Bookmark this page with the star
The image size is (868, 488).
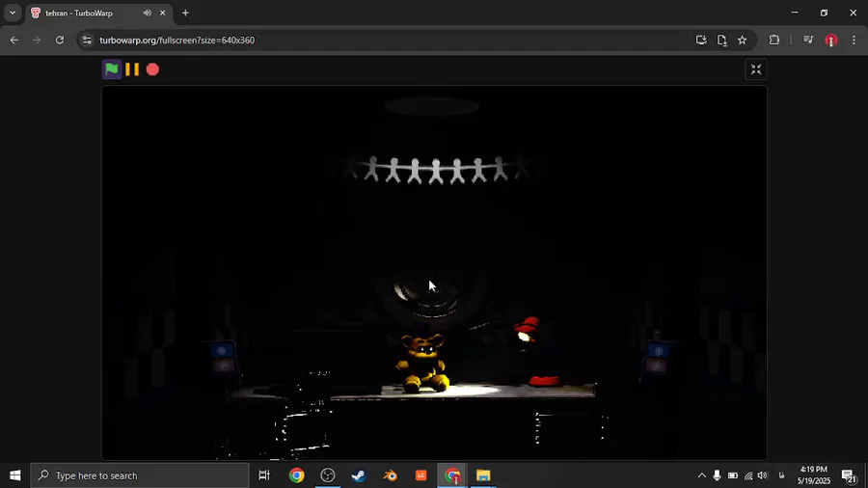click(743, 40)
